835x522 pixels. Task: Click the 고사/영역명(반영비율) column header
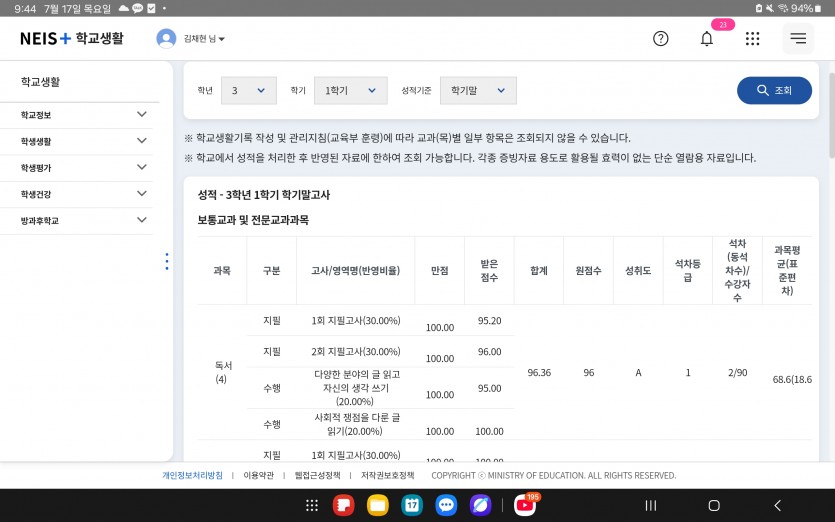[355, 271]
